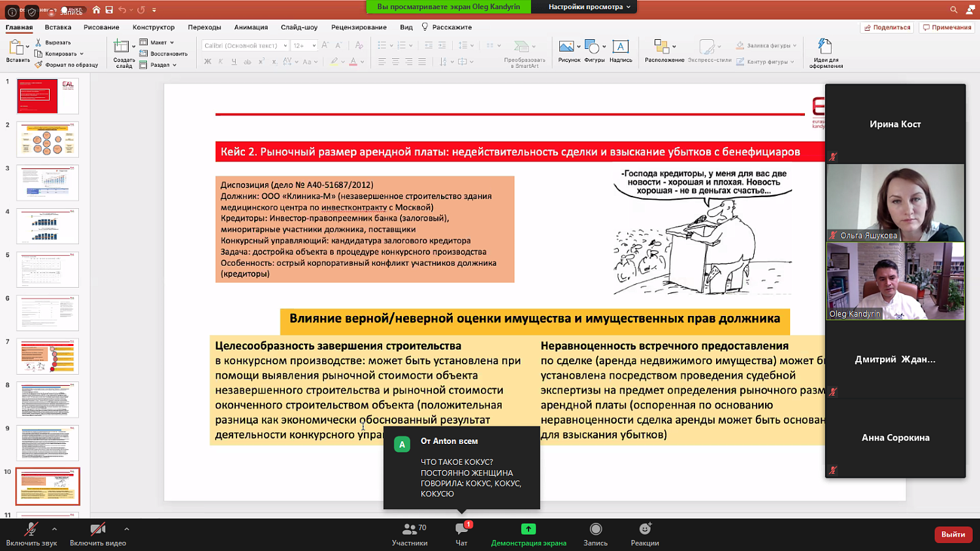
Task: Open the Transitions (Переходы) ribbon tab
Action: [x=204, y=27]
